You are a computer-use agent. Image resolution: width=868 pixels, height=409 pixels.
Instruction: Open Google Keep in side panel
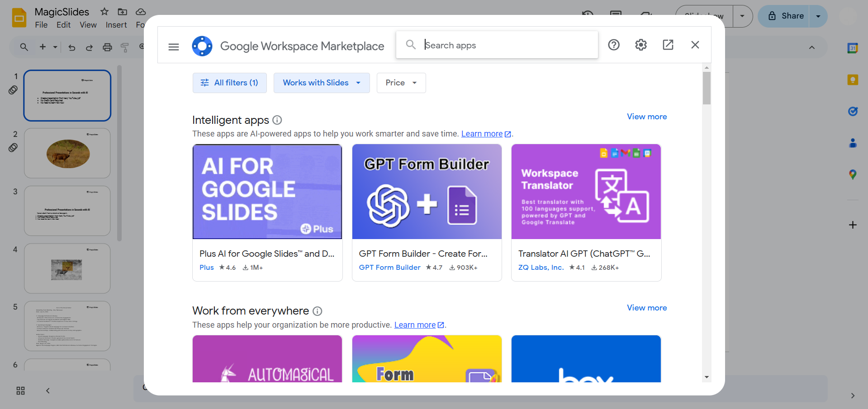point(852,80)
